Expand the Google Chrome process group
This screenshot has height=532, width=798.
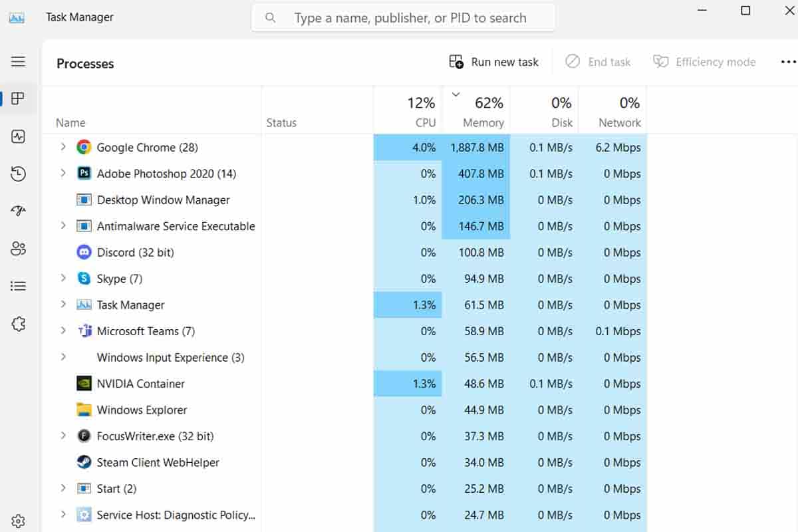pyautogui.click(x=63, y=147)
